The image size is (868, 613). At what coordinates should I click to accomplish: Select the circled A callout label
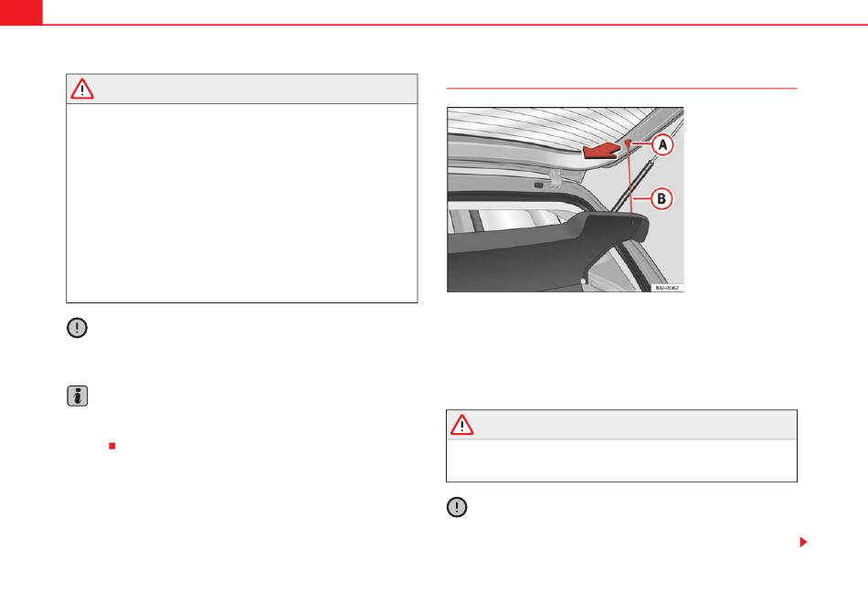(662, 145)
